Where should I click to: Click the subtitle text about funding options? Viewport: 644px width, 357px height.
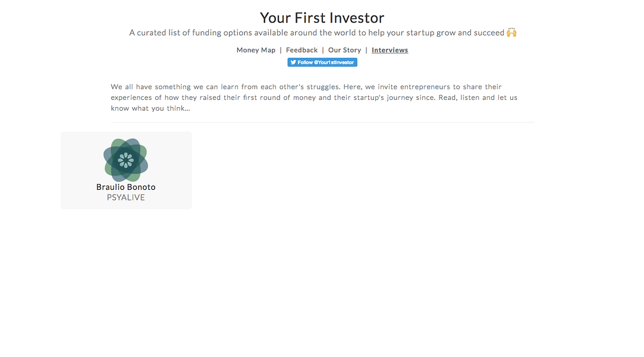pos(322,32)
